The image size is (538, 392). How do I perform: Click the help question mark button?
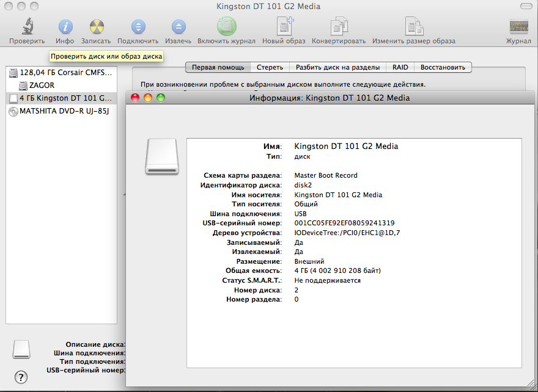pos(21,377)
